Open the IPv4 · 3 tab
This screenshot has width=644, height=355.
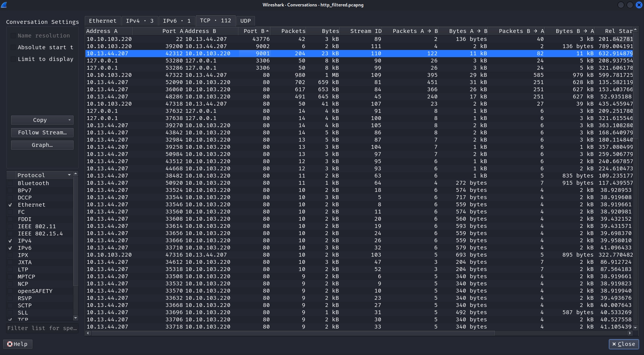tap(139, 21)
